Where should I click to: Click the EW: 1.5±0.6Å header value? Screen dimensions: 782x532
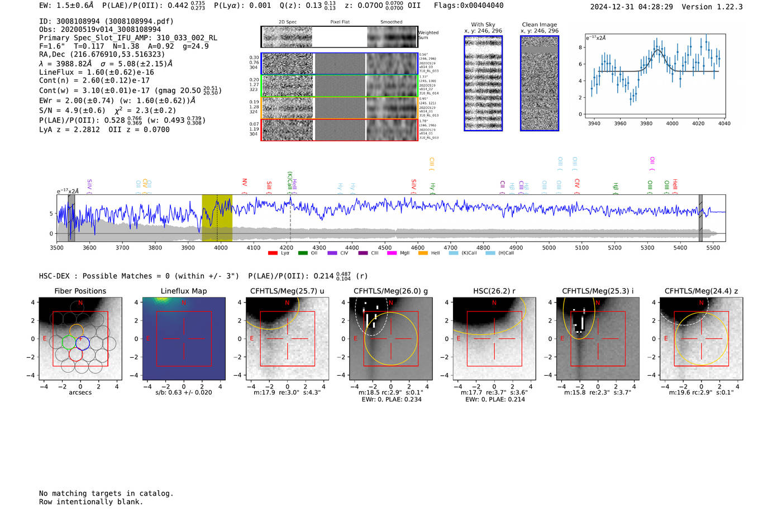[x=66, y=5]
